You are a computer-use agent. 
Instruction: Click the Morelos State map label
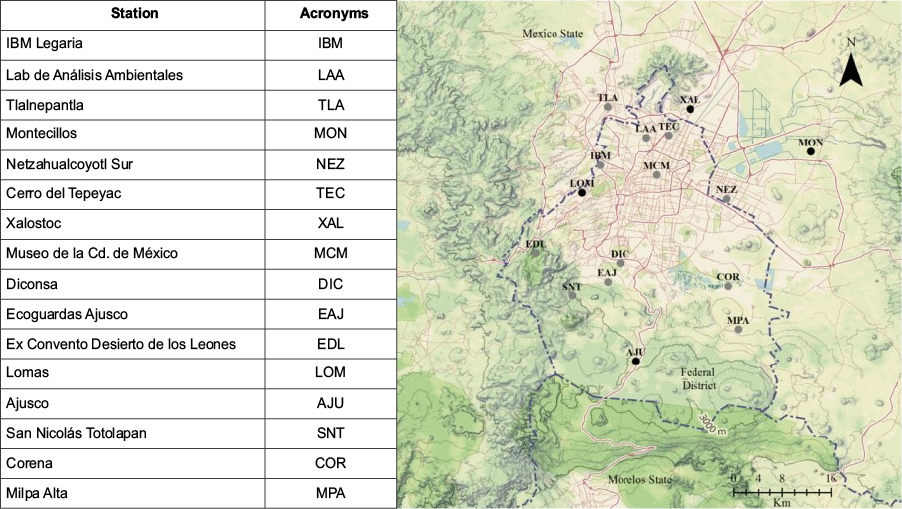tap(641, 479)
